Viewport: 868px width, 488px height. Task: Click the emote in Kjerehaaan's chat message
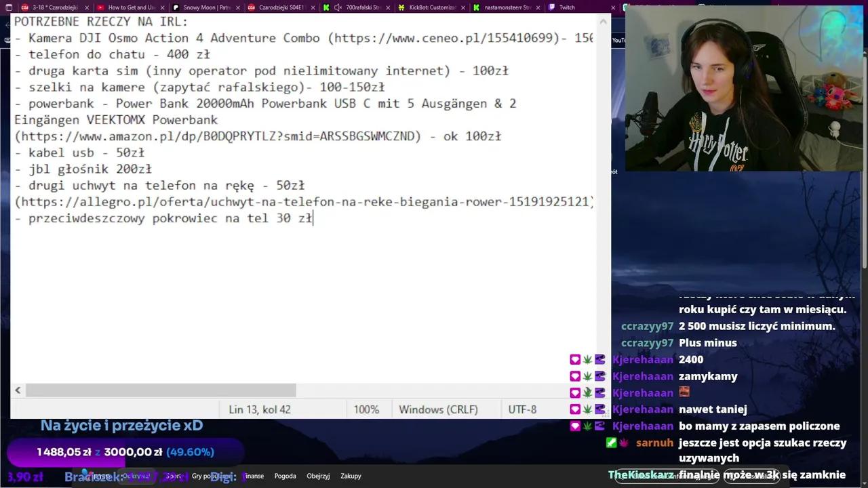coord(684,392)
